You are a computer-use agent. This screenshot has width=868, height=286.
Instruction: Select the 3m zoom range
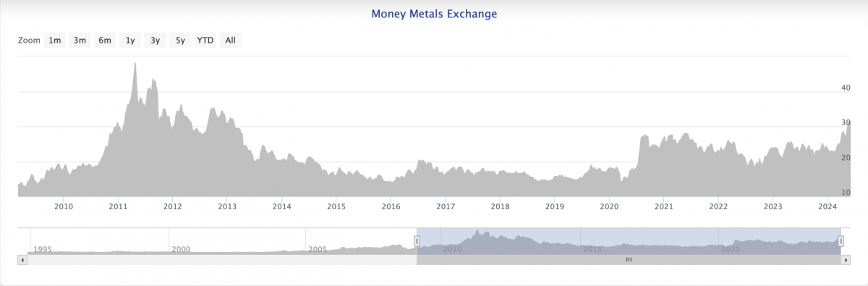(80, 41)
